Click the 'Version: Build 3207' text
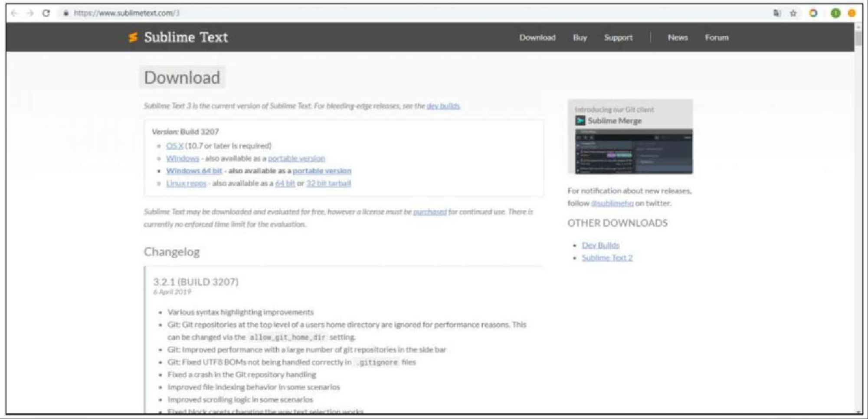 click(185, 131)
